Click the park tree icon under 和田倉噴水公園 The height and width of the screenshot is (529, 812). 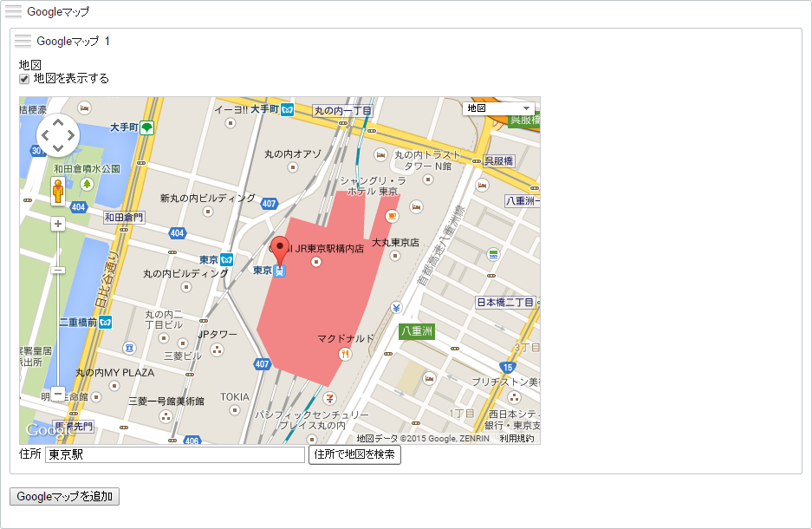pyautogui.click(x=87, y=183)
